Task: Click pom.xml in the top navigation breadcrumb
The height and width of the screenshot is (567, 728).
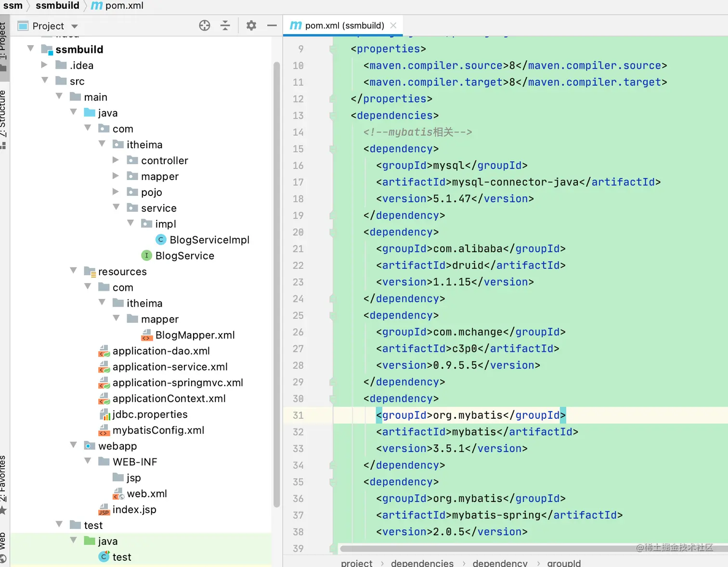Action: point(124,6)
